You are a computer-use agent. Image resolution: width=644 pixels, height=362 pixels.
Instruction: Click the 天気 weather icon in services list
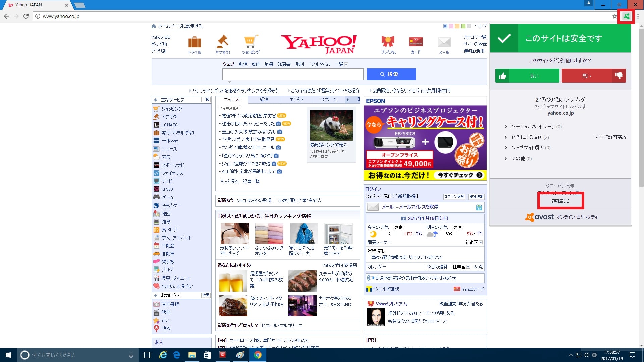pyautogui.click(x=156, y=157)
